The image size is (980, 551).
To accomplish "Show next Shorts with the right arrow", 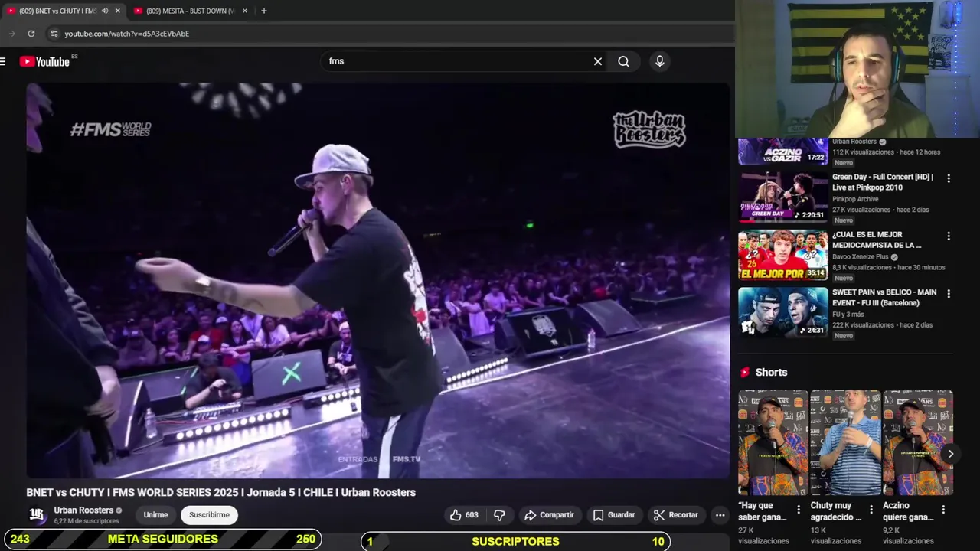I will [951, 454].
